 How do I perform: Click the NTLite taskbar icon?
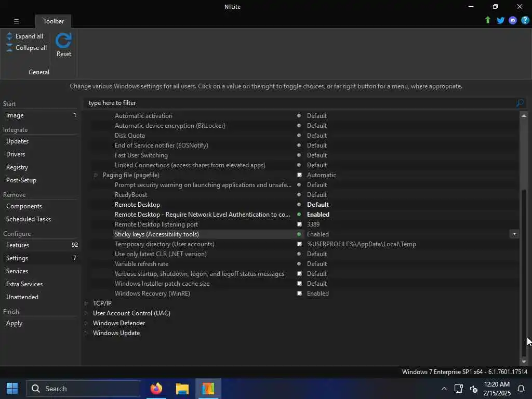pyautogui.click(x=208, y=389)
